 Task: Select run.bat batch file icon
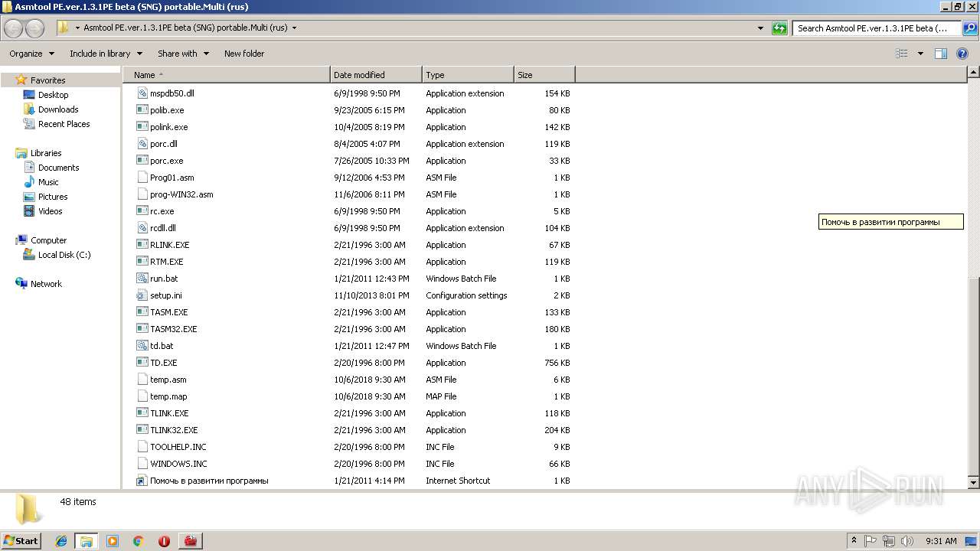pos(142,279)
